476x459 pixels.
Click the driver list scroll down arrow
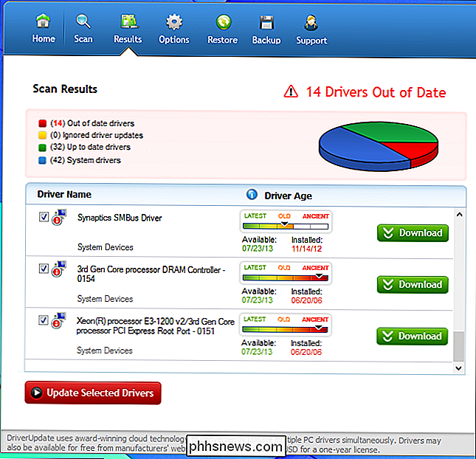(x=458, y=368)
